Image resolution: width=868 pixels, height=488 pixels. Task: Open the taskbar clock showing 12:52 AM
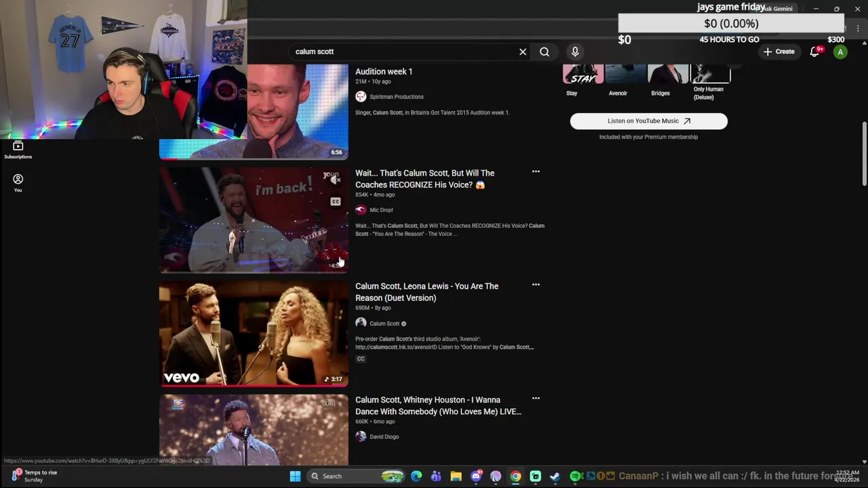coord(848,476)
